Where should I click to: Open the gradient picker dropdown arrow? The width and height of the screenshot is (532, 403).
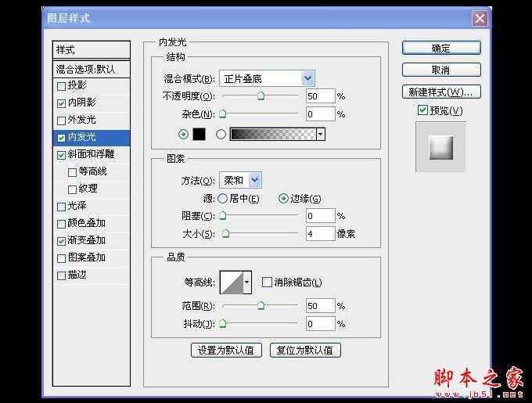pyautogui.click(x=321, y=135)
